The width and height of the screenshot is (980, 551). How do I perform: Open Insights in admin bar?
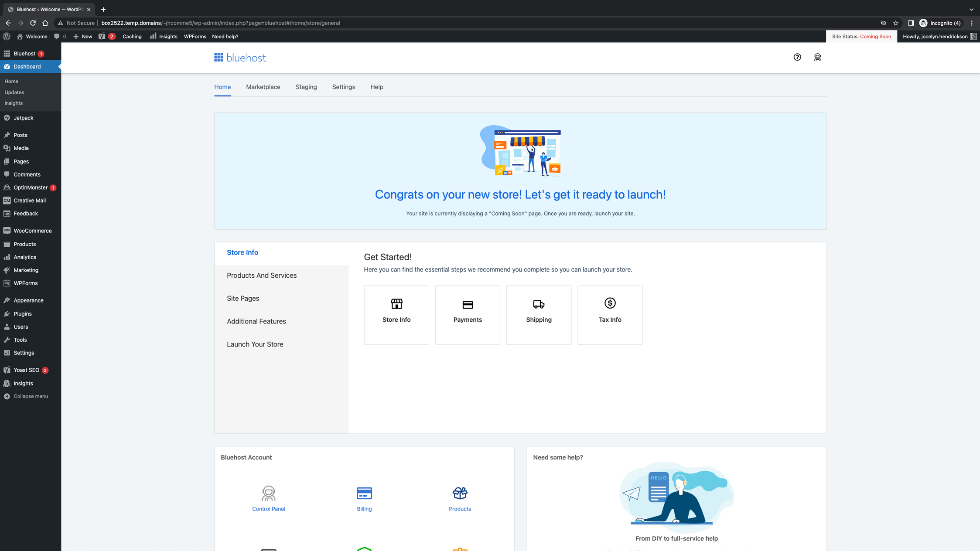click(x=164, y=36)
